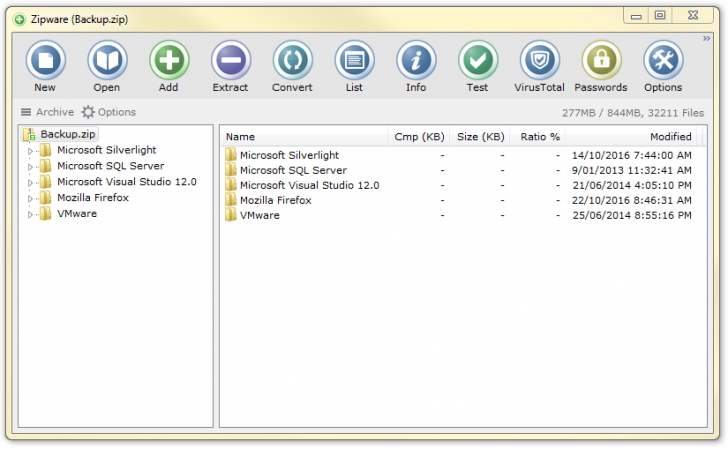The image size is (728, 449).
Task: Click the 277MB / 844MB, 32211 Files status
Action: click(633, 113)
